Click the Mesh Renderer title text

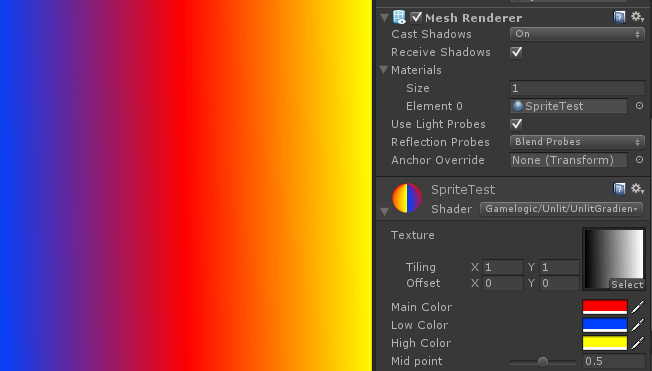[x=474, y=18]
